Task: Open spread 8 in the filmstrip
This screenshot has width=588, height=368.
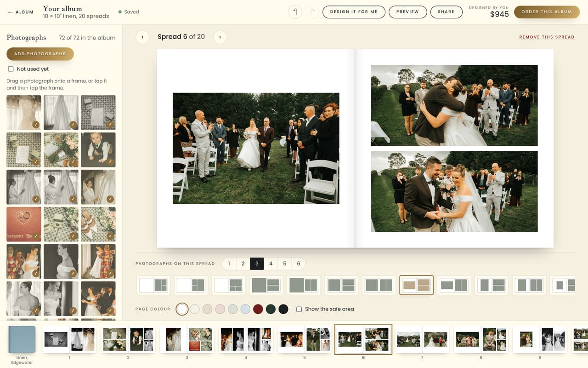Action: (x=481, y=339)
